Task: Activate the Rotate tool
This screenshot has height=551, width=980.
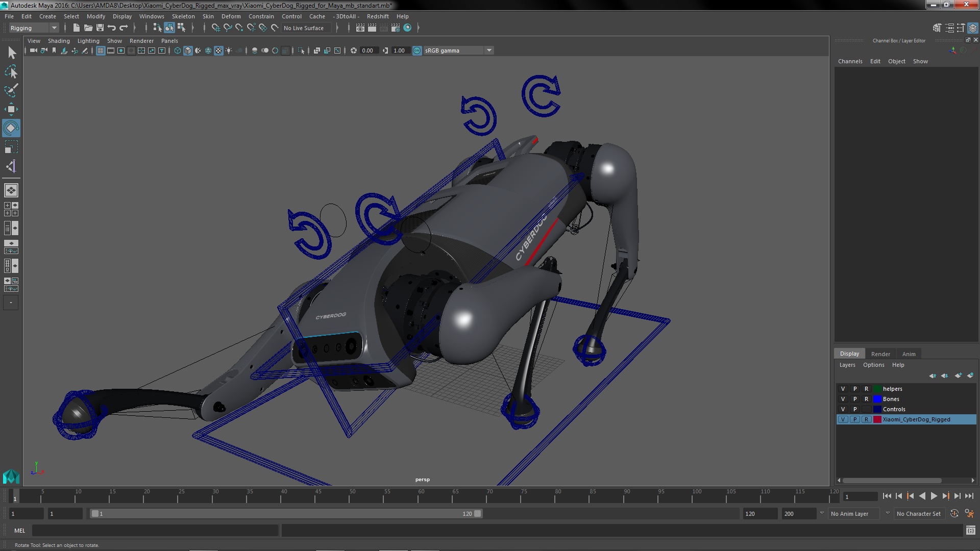Action: coord(11,128)
